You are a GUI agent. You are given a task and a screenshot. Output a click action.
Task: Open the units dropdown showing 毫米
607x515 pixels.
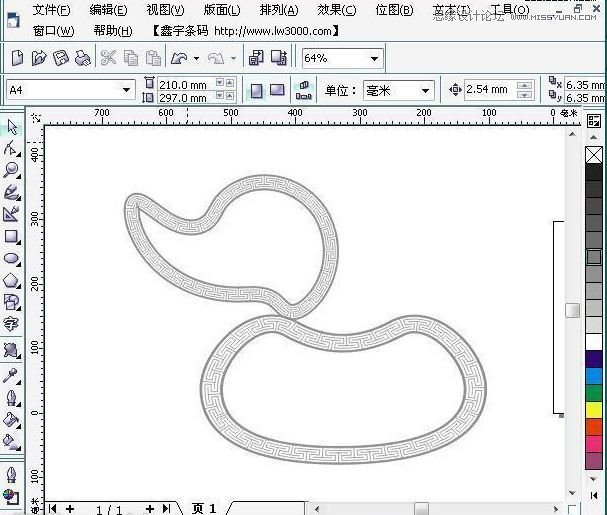pyautogui.click(x=425, y=91)
